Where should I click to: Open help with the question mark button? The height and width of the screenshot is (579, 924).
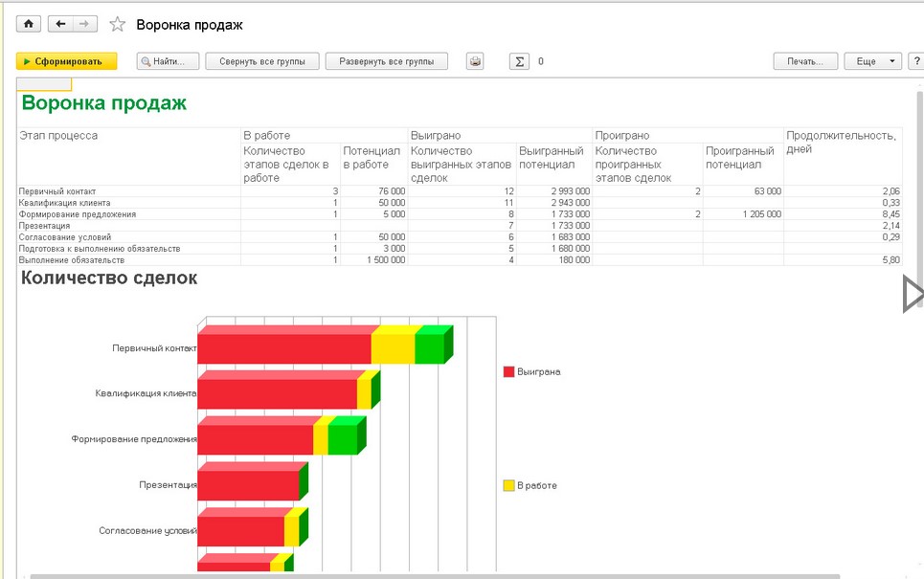[916, 61]
